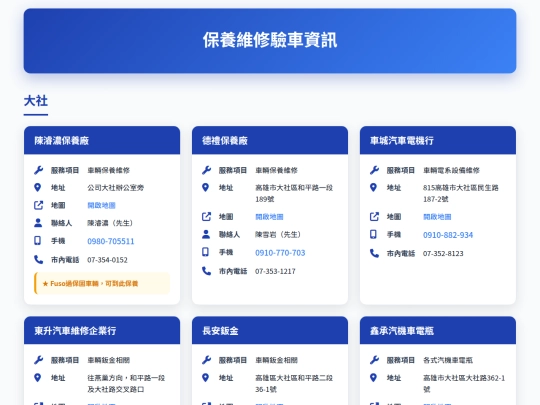Click the address ending 和平路二段 36-1號

(294, 383)
